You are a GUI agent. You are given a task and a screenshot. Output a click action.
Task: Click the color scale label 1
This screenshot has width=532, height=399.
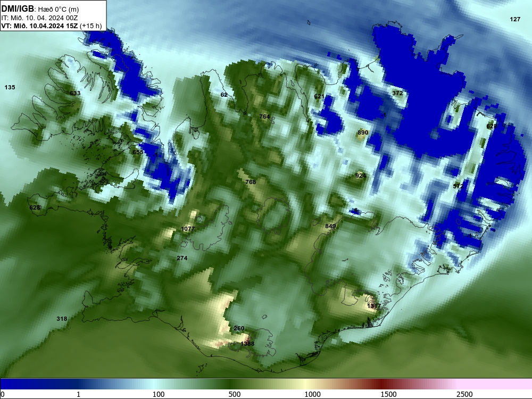click(x=78, y=394)
